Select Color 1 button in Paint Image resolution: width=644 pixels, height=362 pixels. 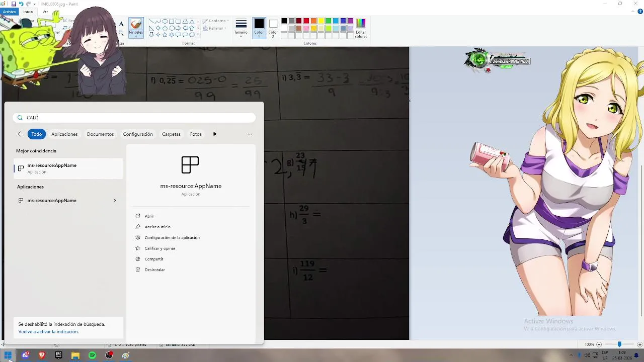tap(259, 28)
